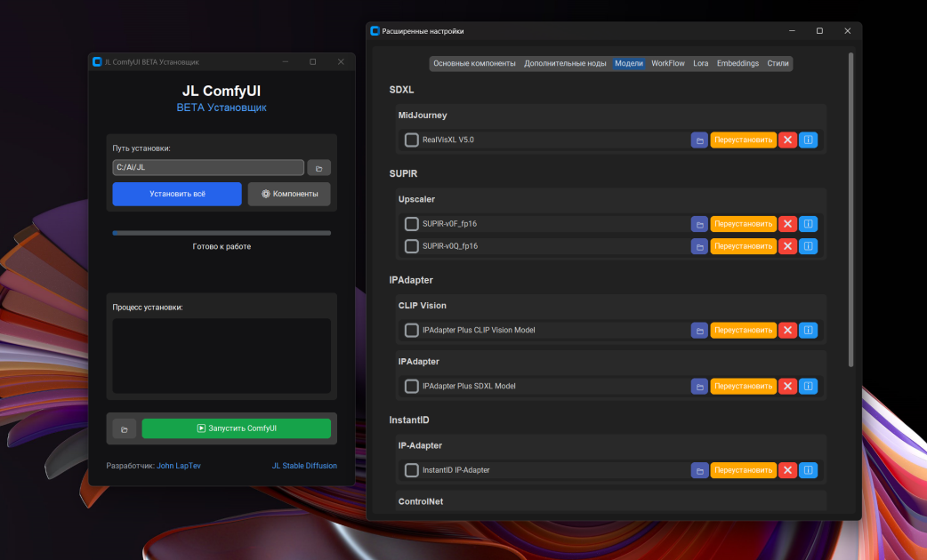This screenshot has width=927, height=560.
Task: Open the Стили tab
Action: [x=778, y=63]
